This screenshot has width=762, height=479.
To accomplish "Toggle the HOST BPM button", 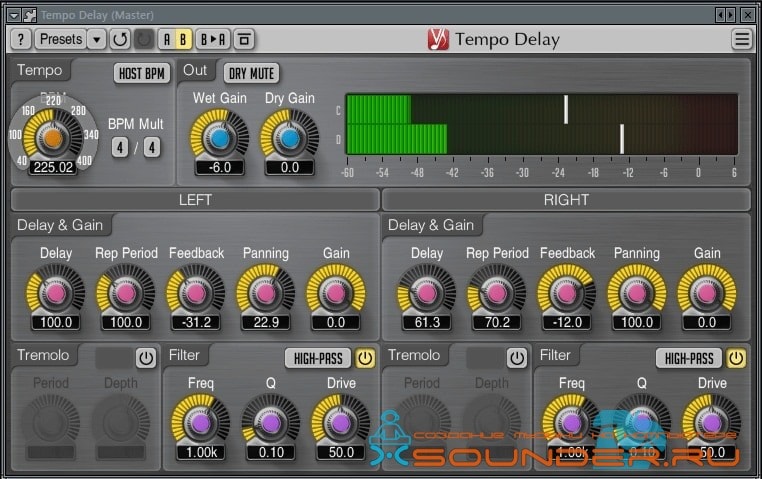I will pos(142,73).
